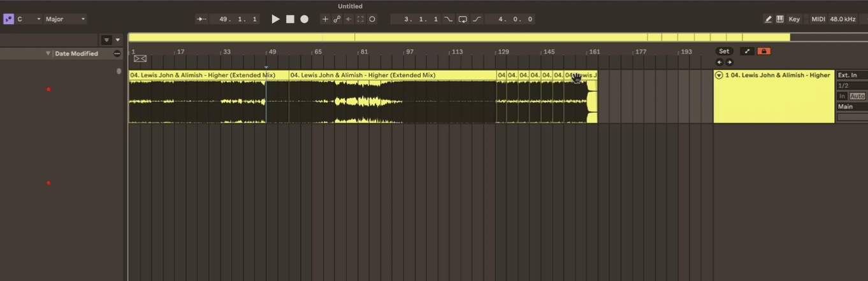
Task: Toggle the computer MIDI keyboard icon
Action: click(x=779, y=19)
